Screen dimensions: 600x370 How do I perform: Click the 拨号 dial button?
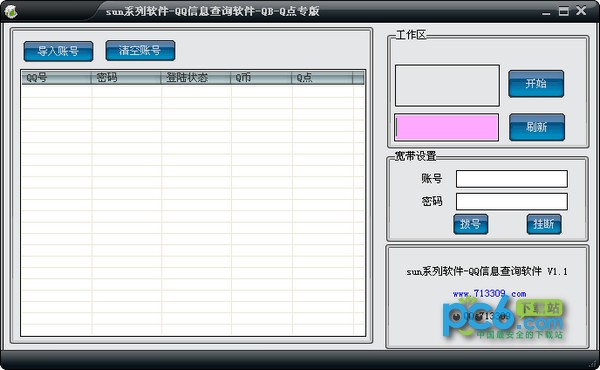pos(470,224)
